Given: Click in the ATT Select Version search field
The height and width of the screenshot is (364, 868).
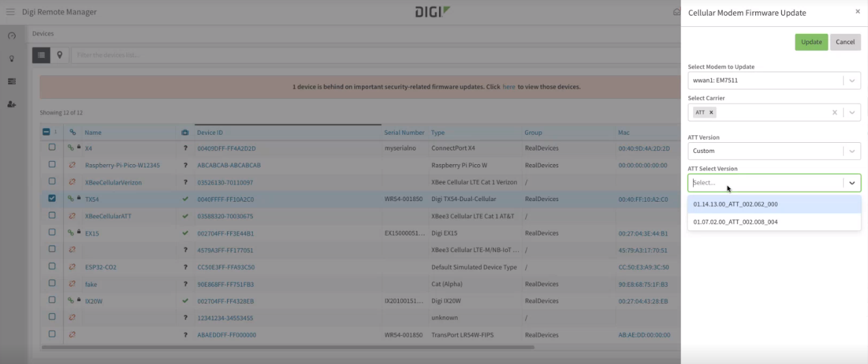Looking at the screenshot, I should click(x=765, y=183).
